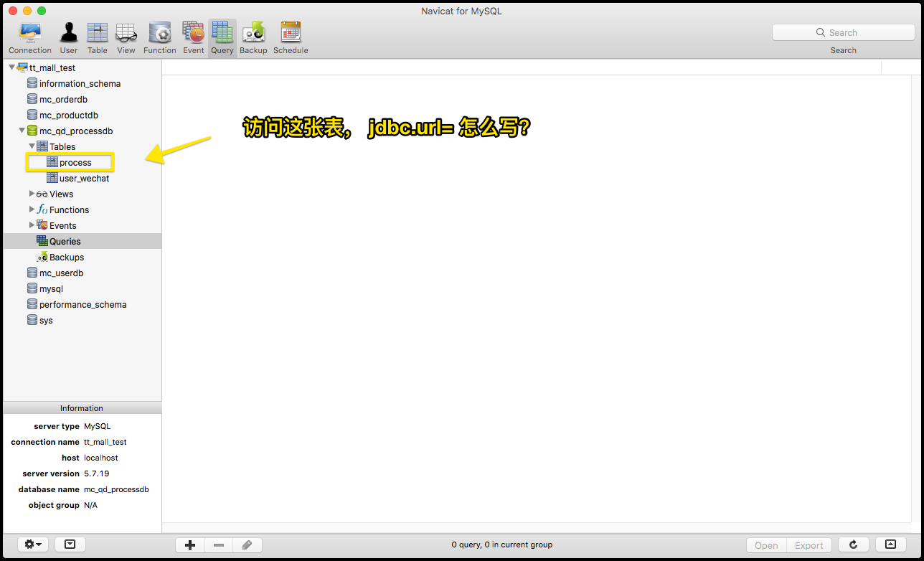Click the refresh button at bottom right
Viewport: 924px width, 561px height.
click(x=854, y=544)
